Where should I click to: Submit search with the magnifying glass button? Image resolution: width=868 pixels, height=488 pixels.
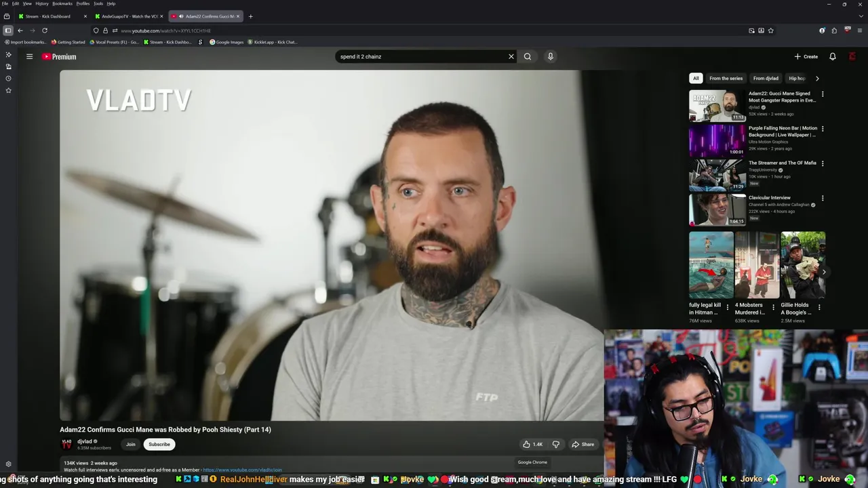tap(528, 56)
